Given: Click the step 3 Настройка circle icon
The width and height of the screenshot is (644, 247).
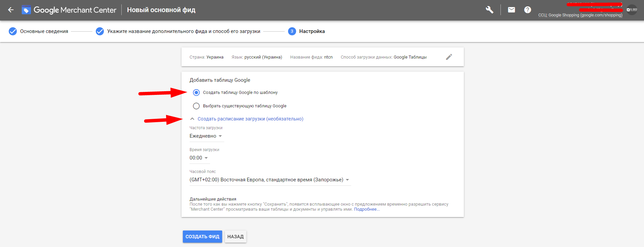Looking at the screenshot, I should point(292,31).
